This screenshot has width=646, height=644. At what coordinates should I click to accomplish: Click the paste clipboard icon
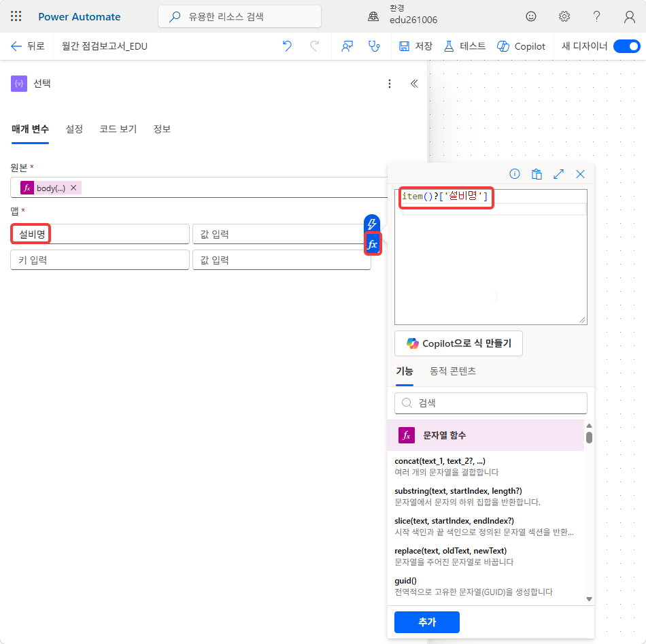click(537, 174)
